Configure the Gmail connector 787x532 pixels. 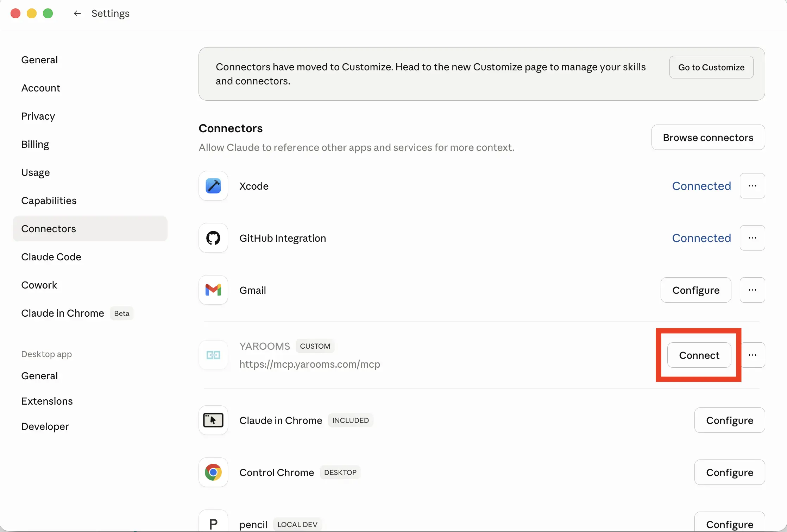click(695, 290)
